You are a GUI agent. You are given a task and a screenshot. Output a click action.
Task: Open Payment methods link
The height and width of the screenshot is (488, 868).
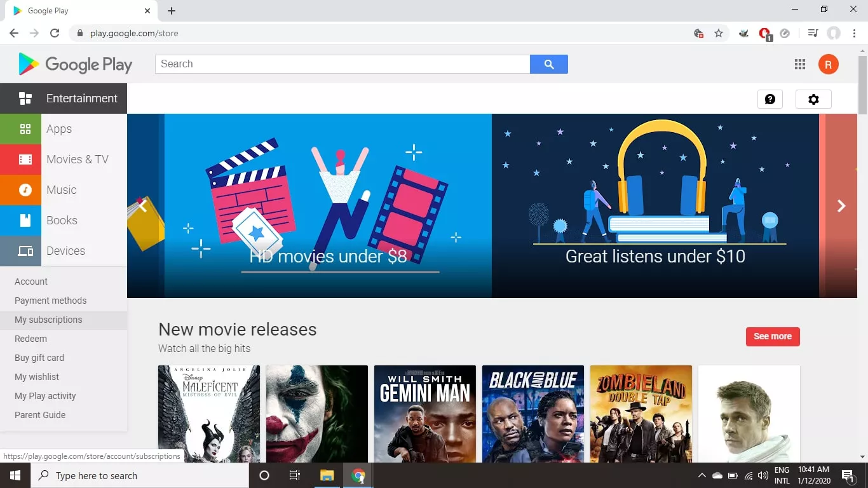point(50,301)
